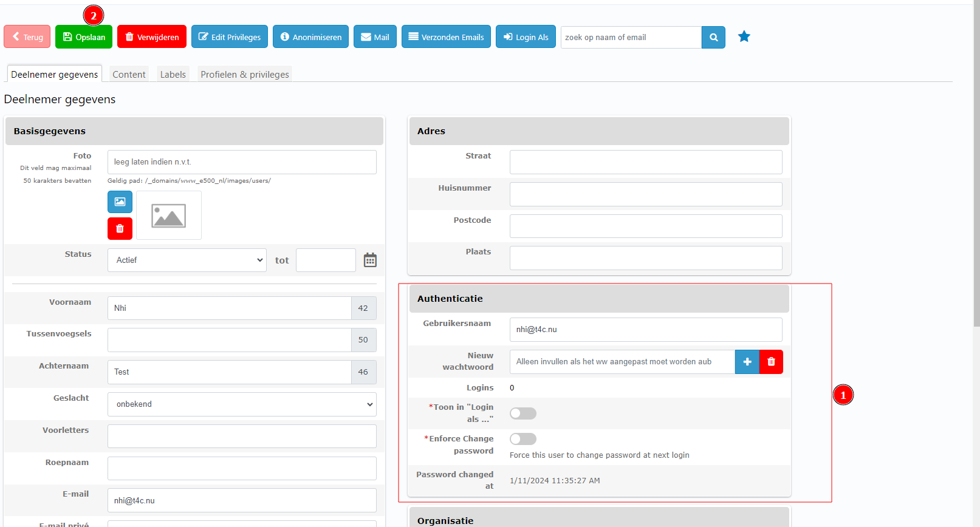Clear new password with red trash icon

point(771,362)
